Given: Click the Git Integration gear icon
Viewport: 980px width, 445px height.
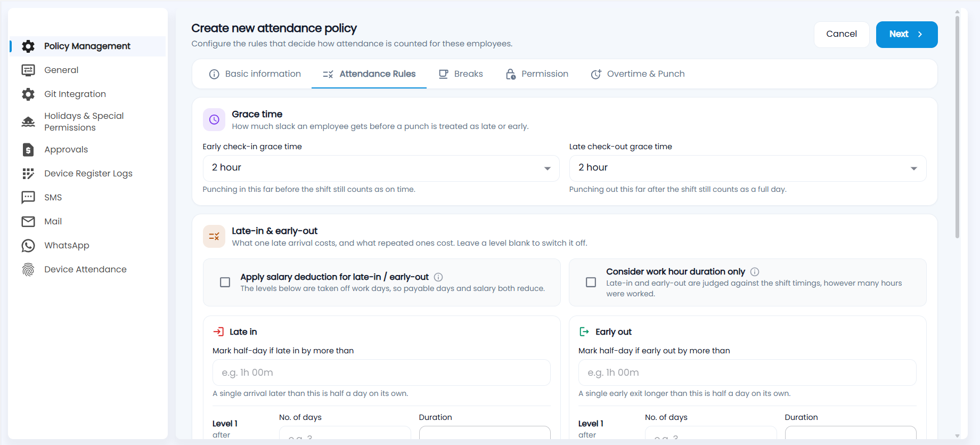Looking at the screenshot, I should coord(28,94).
